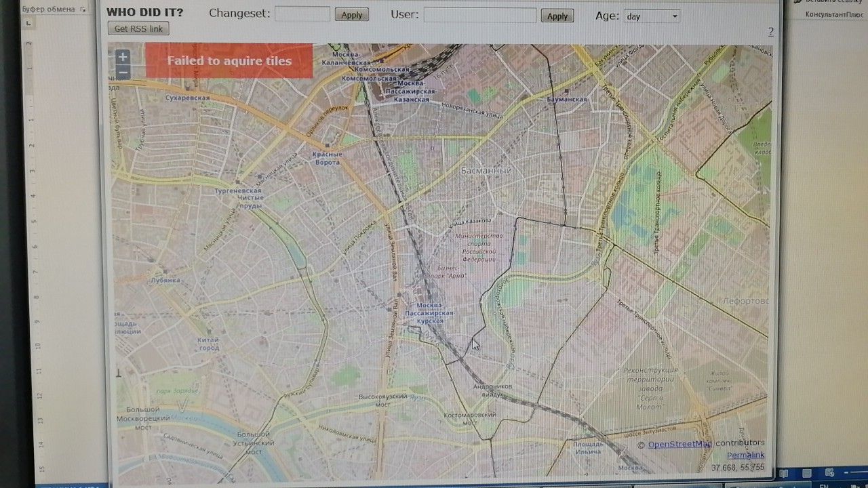Viewport: 868px width, 488px height.
Task: Click the Бауманская metro station marker
Action: (x=567, y=91)
